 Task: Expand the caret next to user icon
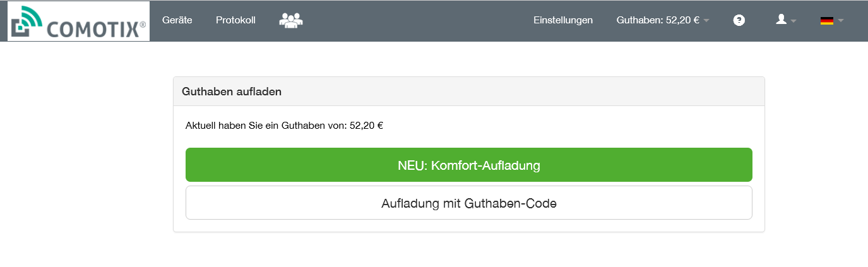tap(794, 21)
